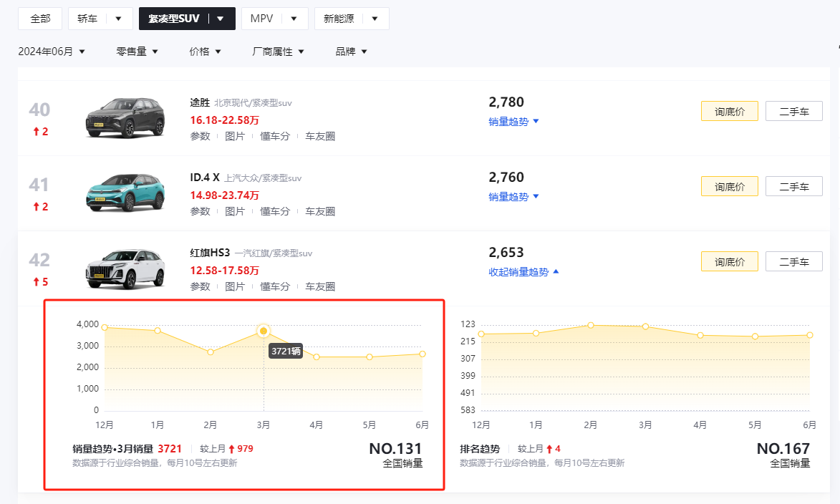Select the 全部 category tab
The image size is (840, 504).
point(40,19)
